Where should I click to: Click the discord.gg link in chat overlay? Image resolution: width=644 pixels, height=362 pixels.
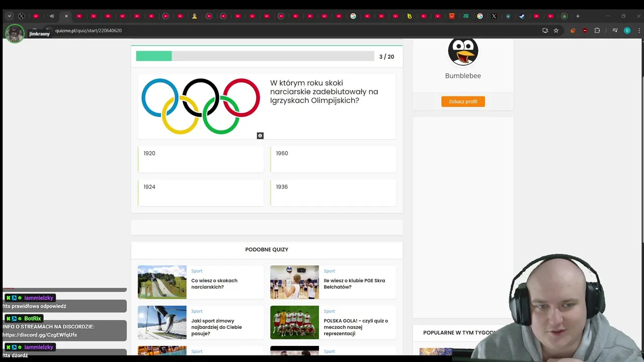point(40,335)
